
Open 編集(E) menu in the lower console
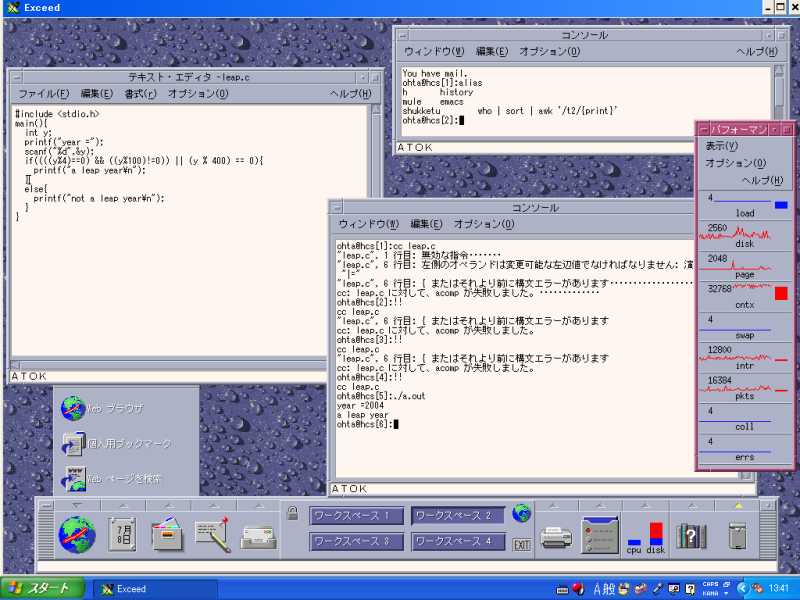tap(427, 224)
